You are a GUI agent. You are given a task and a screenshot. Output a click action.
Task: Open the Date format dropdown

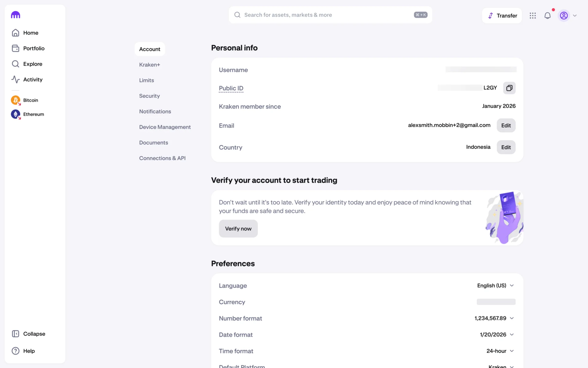496,335
